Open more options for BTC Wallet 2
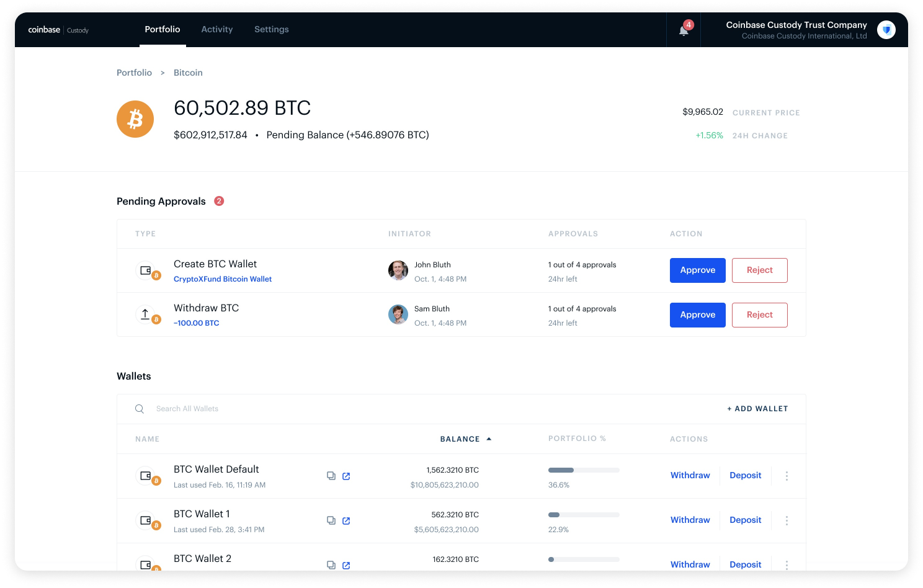923x588 pixels. coord(787,565)
